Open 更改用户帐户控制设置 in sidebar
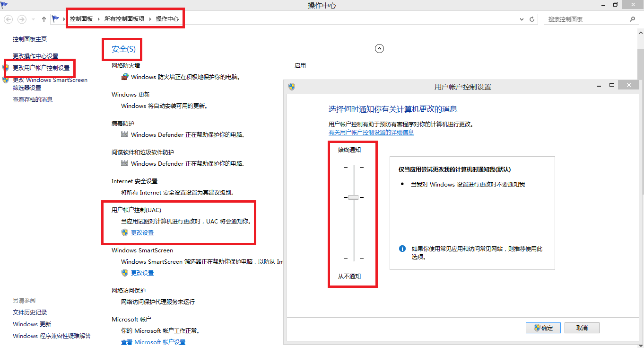 pyautogui.click(x=41, y=68)
